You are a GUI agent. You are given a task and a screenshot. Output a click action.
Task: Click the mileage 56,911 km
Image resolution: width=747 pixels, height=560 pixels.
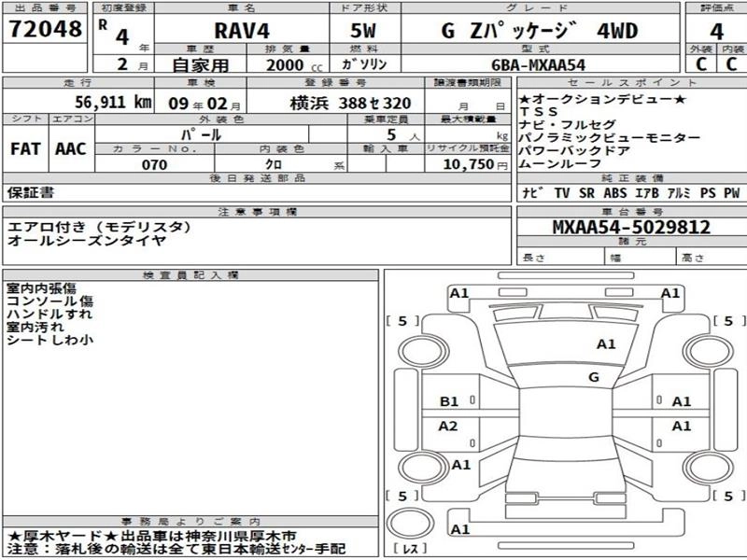coord(113,102)
